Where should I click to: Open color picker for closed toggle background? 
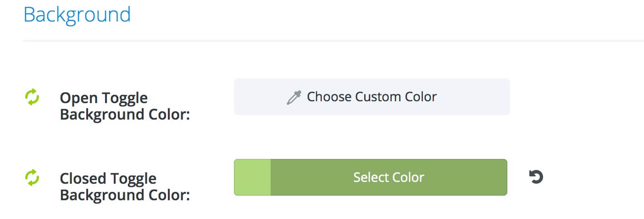pyautogui.click(x=371, y=177)
